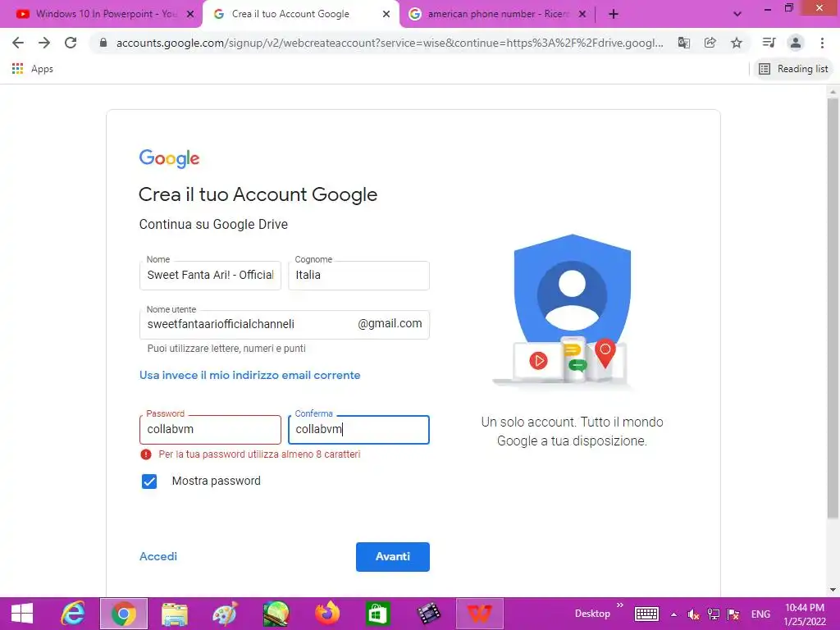The width and height of the screenshot is (840, 630).
Task: Click the Avanti button
Action: coord(393,557)
